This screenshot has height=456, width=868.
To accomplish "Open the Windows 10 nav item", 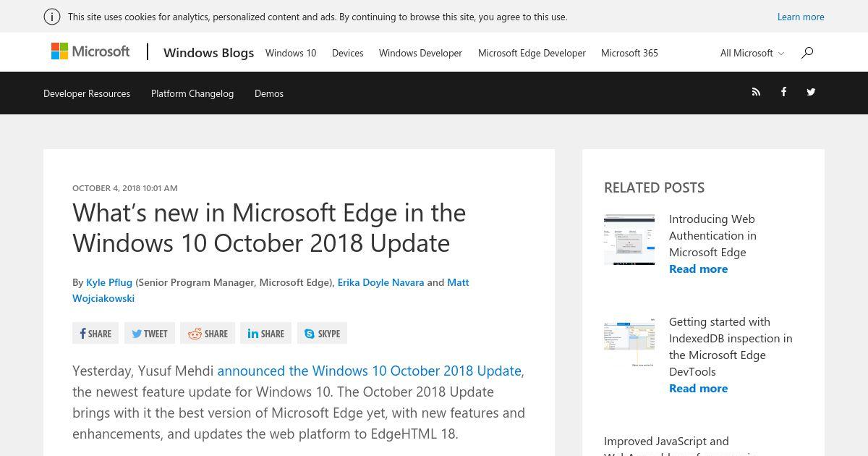I will pyautogui.click(x=291, y=53).
